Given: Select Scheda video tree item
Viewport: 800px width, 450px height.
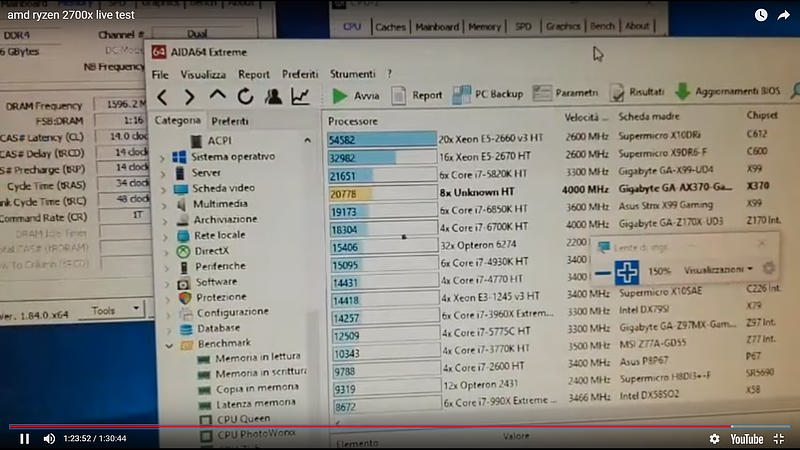Looking at the screenshot, I should 223,188.
